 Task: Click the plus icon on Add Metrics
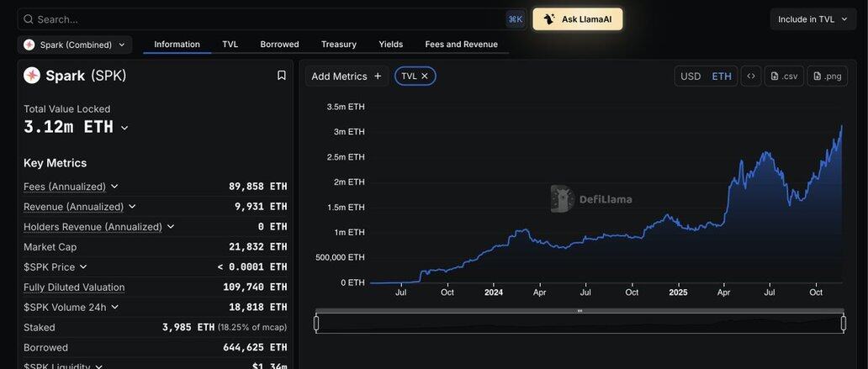pyautogui.click(x=378, y=76)
